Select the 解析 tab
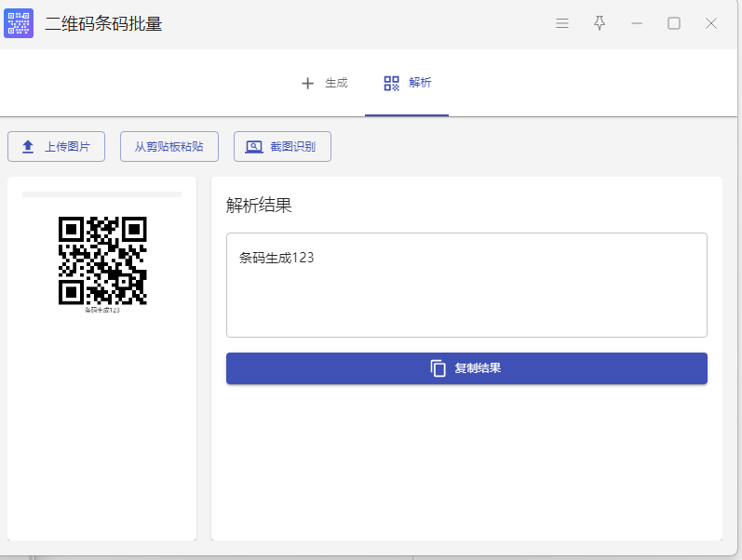 pos(407,83)
